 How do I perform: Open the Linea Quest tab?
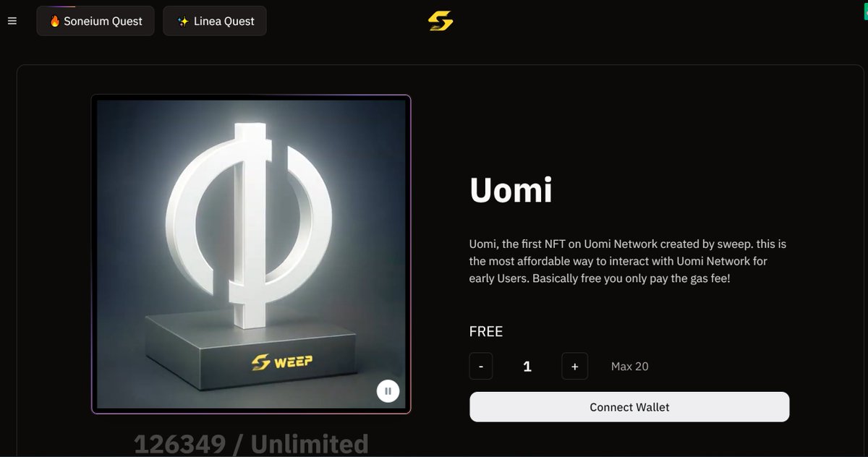click(x=215, y=21)
